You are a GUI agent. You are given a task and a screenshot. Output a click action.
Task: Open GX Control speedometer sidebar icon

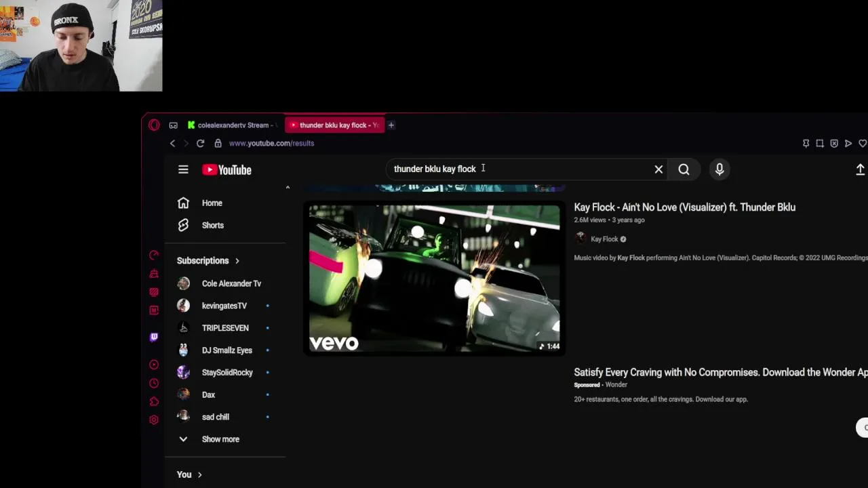pyautogui.click(x=154, y=255)
